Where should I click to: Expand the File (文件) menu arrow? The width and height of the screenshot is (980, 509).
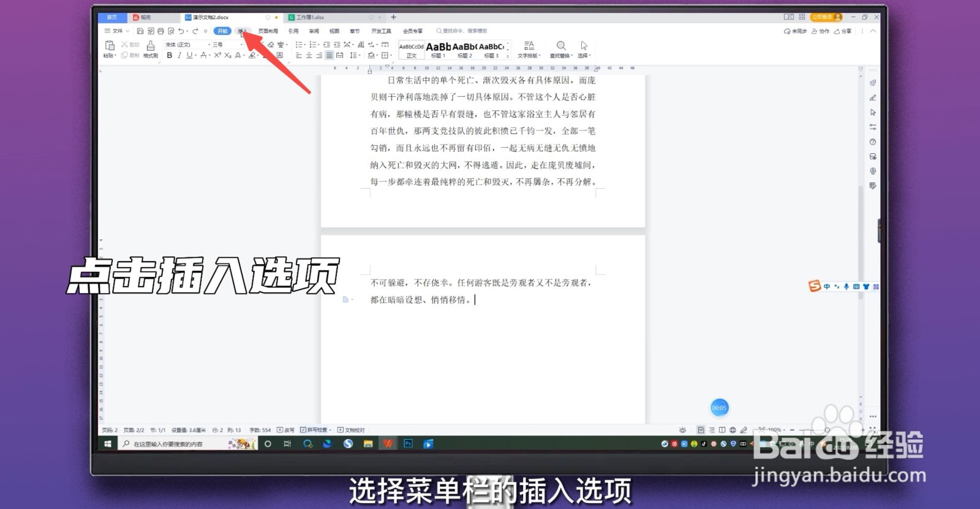[127, 31]
